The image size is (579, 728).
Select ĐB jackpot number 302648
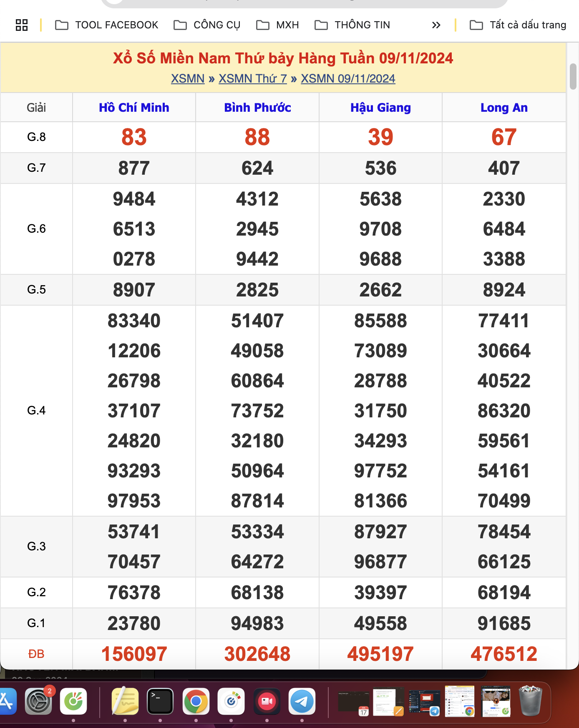(257, 654)
